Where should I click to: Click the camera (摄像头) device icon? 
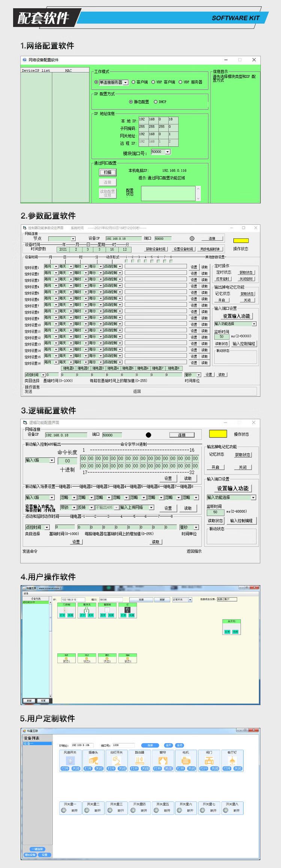click(x=93, y=761)
